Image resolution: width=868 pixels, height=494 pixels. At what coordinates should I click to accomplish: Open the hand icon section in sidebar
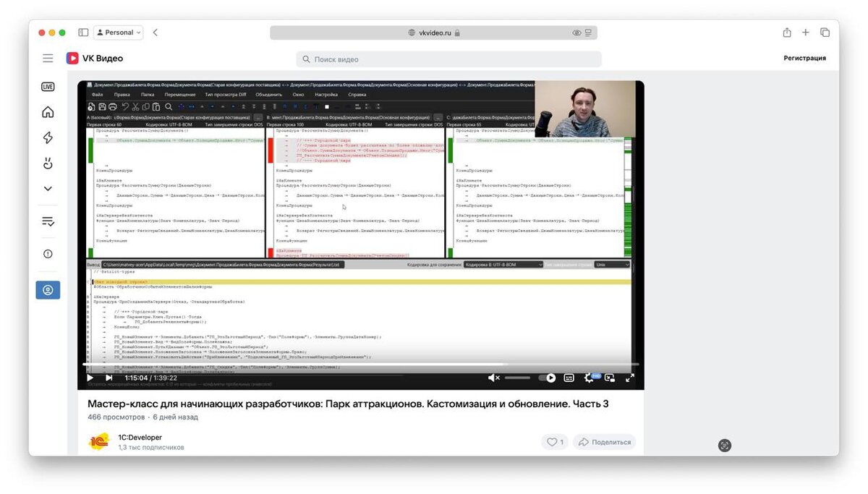(48, 163)
